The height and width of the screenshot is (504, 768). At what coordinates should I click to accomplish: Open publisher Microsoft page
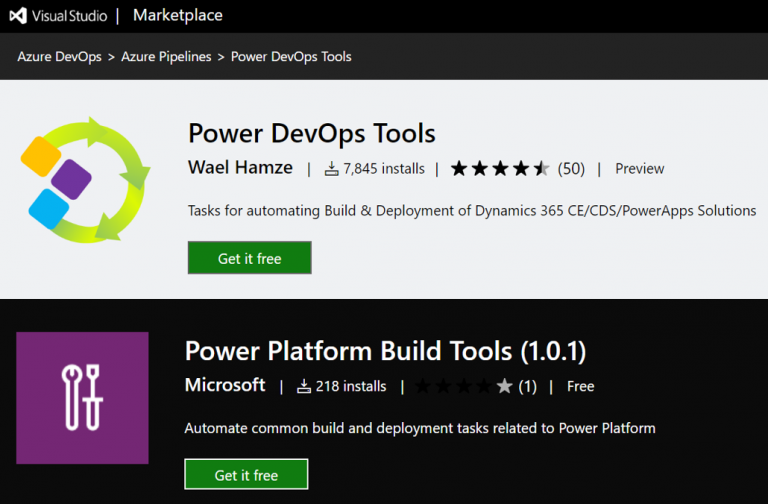(225, 385)
